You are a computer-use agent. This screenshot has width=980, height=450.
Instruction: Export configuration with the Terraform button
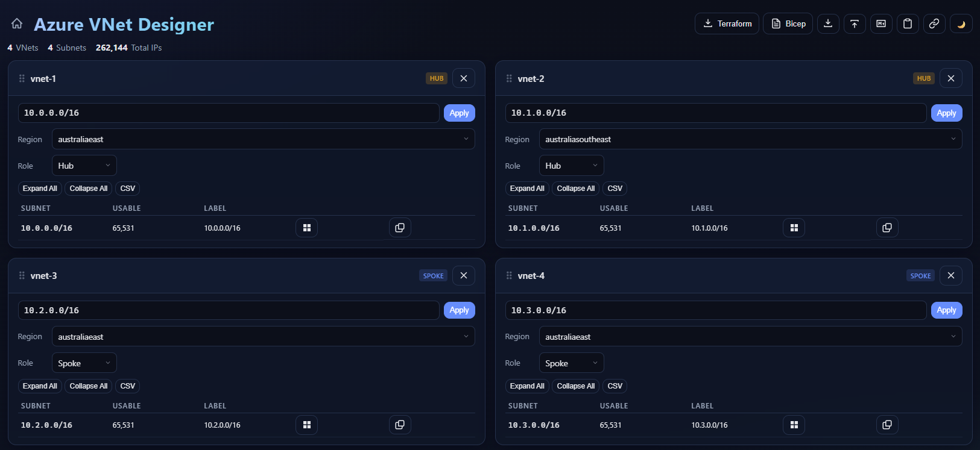pyautogui.click(x=727, y=23)
